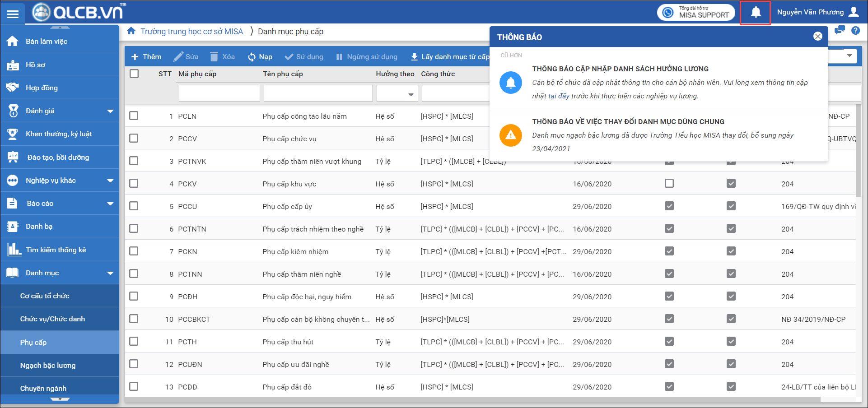Viewport: 868px width, 408px height.
Task: Toggle the select-all header checkbox
Action: click(134, 74)
